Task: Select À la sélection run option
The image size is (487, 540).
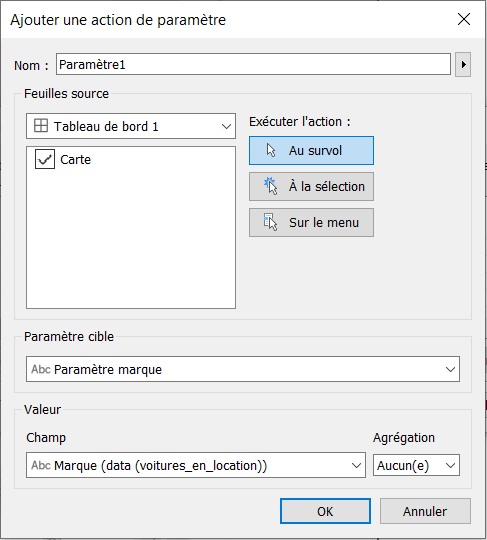Action: point(311,186)
